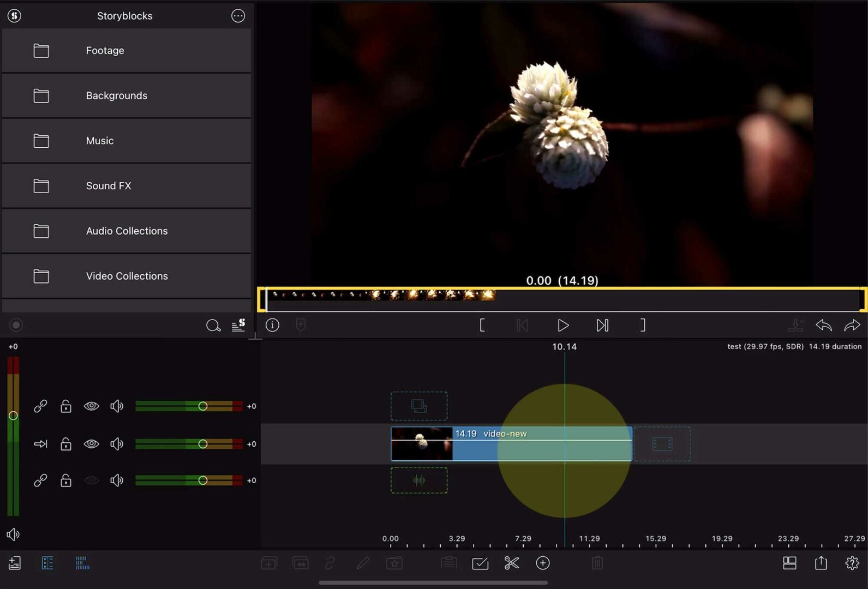The height and width of the screenshot is (589, 868).
Task: Play the preview
Action: [x=563, y=326]
